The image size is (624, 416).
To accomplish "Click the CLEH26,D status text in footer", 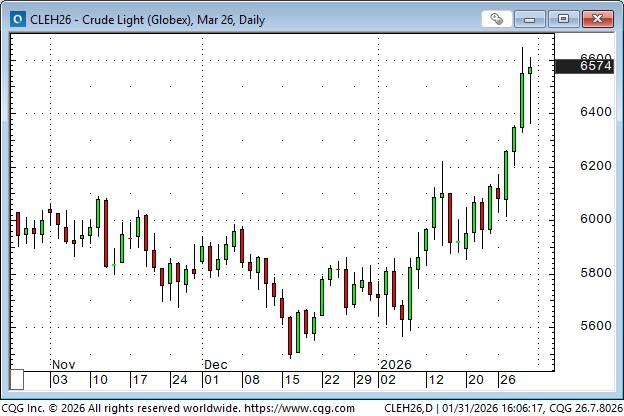I will tap(413, 408).
